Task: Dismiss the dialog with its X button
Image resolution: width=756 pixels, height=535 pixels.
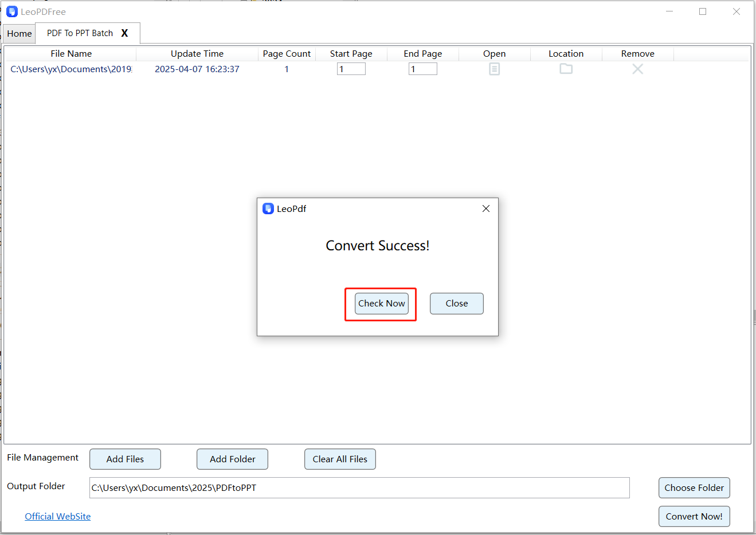Action: point(485,209)
